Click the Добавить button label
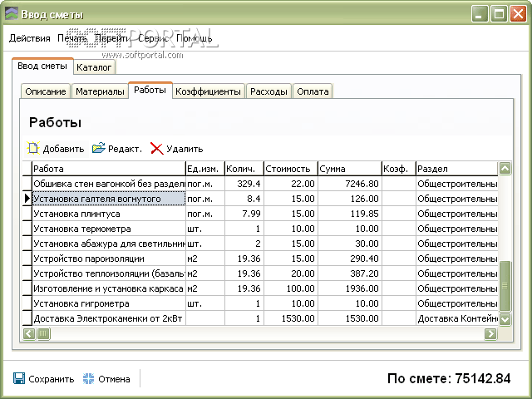 coord(63,149)
